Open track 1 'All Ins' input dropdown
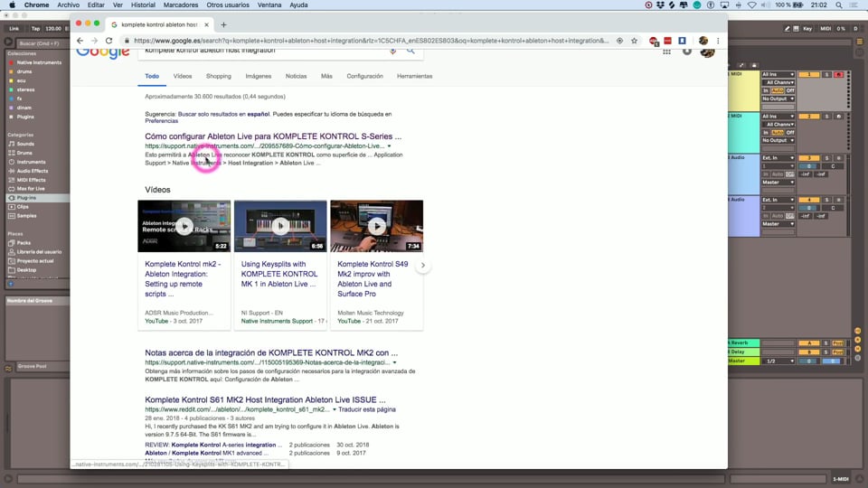The width and height of the screenshot is (868, 488). pyautogui.click(x=778, y=74)
